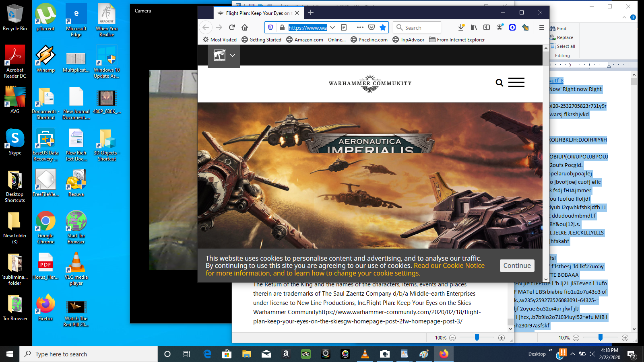Toggle the bookmark star for this page
644x362 pixels.
point(383,27)
